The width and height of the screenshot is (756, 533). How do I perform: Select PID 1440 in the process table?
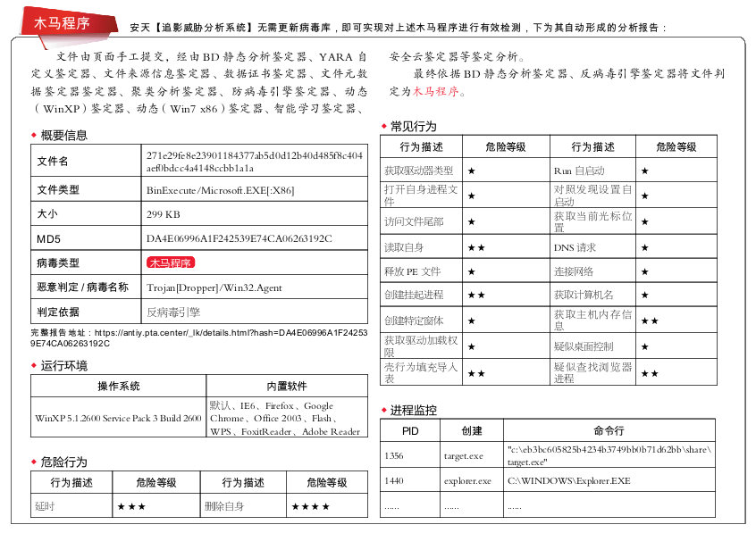coord(394,480)
